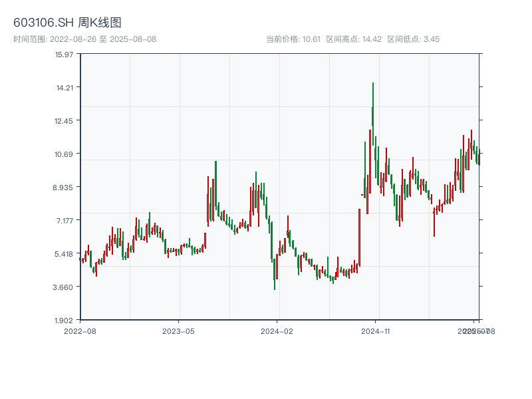The image size is (532, 399).
Task: Click x-axis label 2024-02
Action: pos(277,331)
